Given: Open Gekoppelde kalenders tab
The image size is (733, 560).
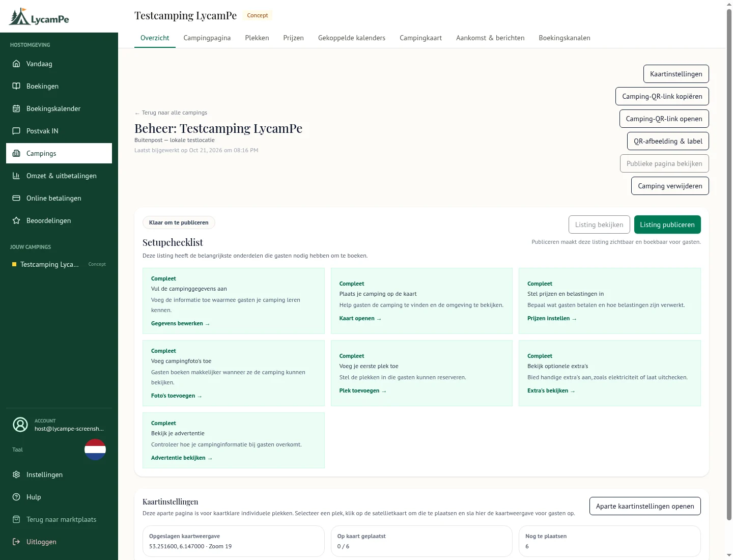Looking at the screenshot, I should pyautogui.click(x=352, y=38).
